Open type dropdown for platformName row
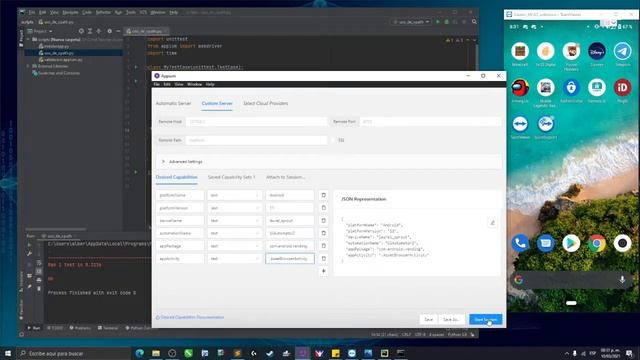 [234, 195]
